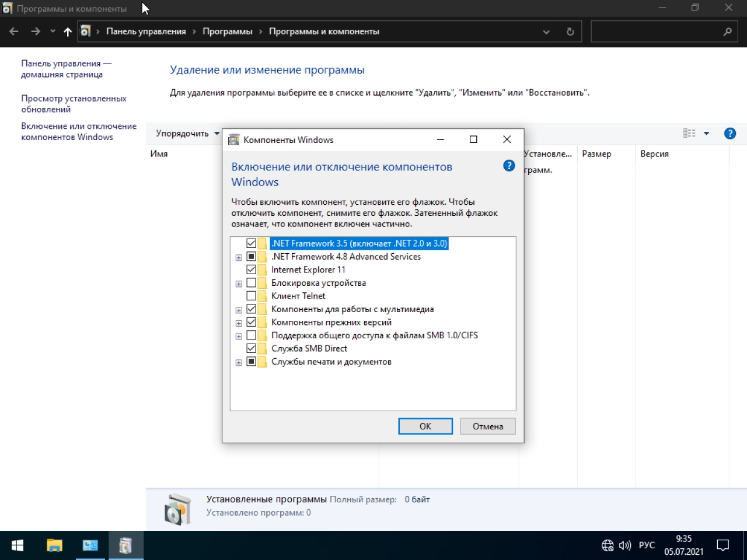Switch input language via 'РУС' indicator
This screenshot has width=747, height=560.
[647, 545]
